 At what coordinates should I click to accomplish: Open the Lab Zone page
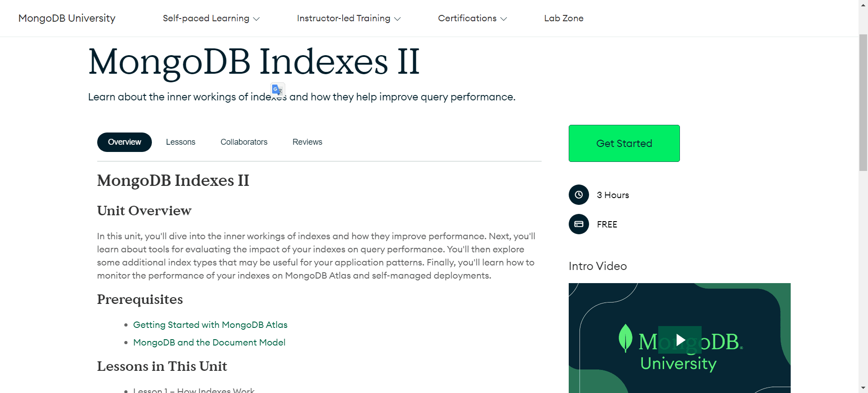point(564,18)
